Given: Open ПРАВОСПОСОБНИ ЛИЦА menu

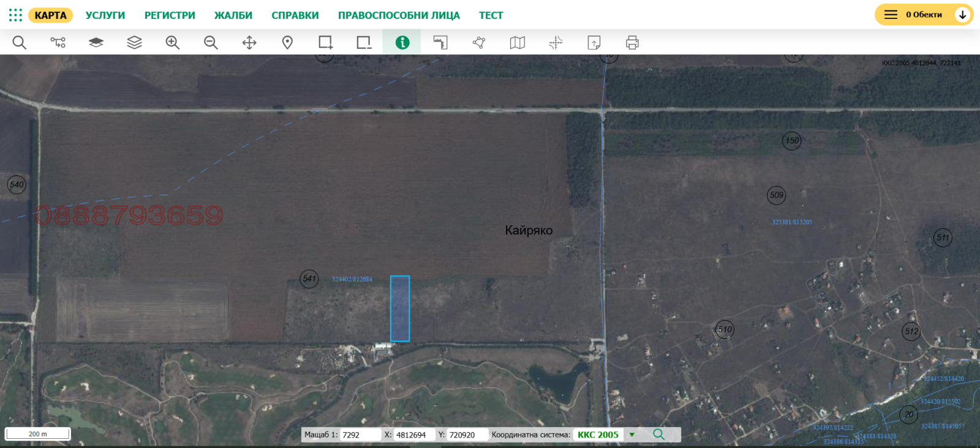Looking at the screenshot, I should tap(399, 15).
